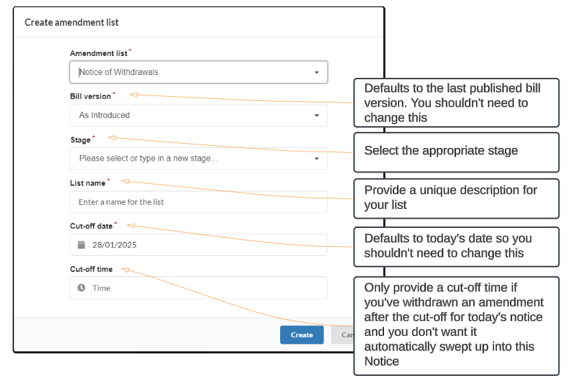Click the As Introduced bill version field
This screenshot has height=392, width=570.
199,116
